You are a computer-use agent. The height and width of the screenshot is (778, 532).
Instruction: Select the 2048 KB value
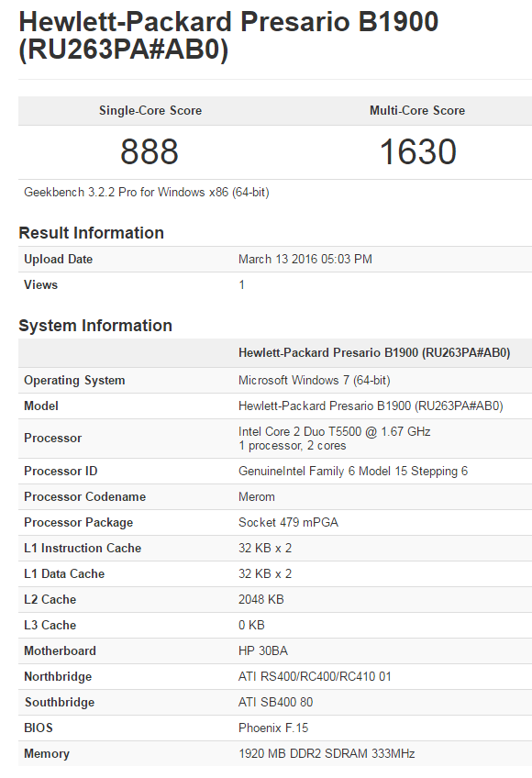tap(261, 599)
